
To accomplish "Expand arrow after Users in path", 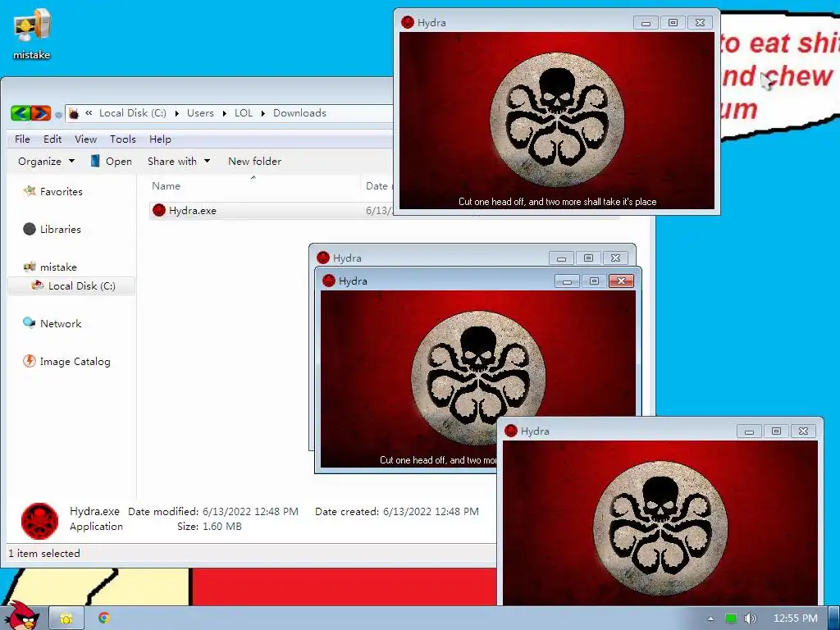I will coord(225,113).
